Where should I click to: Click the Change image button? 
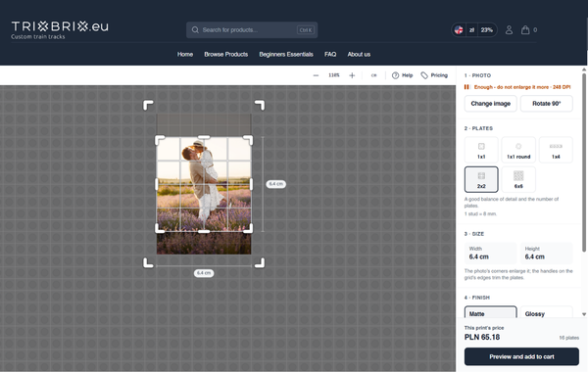491,104
